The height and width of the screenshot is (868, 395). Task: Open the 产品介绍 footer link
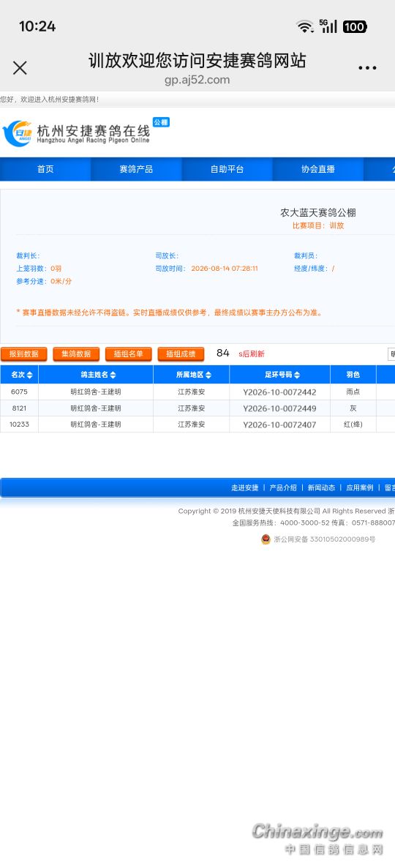tap(283, 487)
